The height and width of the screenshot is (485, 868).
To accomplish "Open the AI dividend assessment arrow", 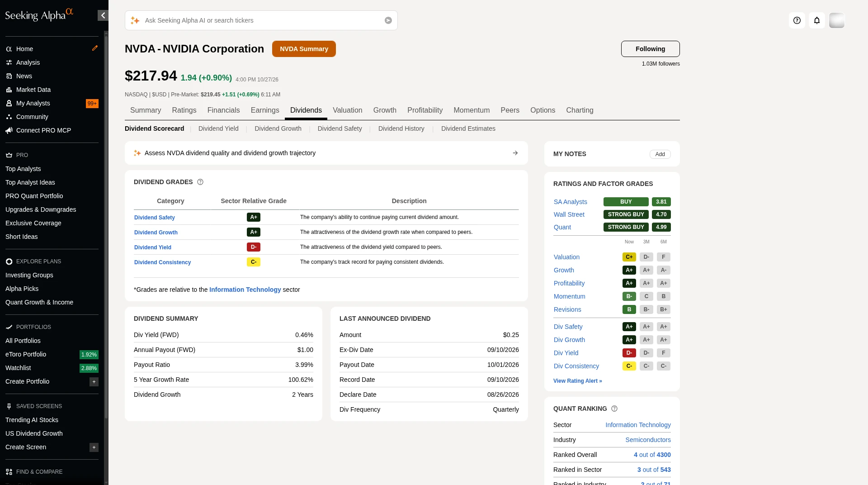I will pos(515,153).
